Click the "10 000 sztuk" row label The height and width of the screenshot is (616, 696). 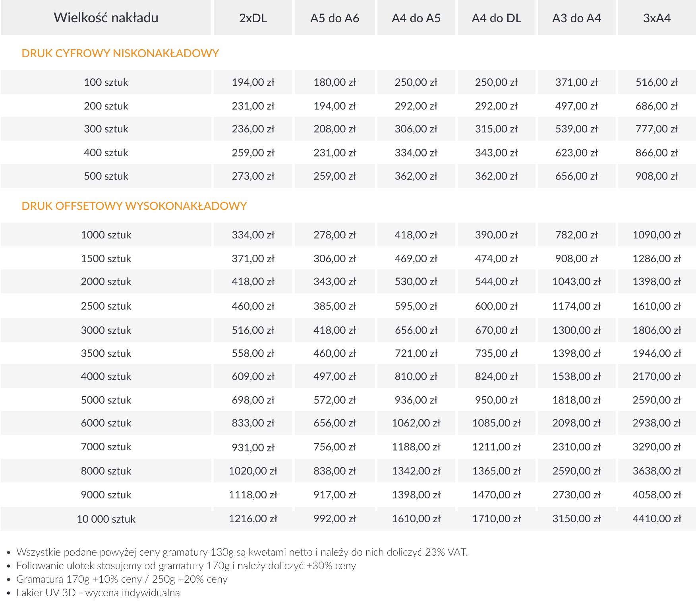(x=106, y=519)
